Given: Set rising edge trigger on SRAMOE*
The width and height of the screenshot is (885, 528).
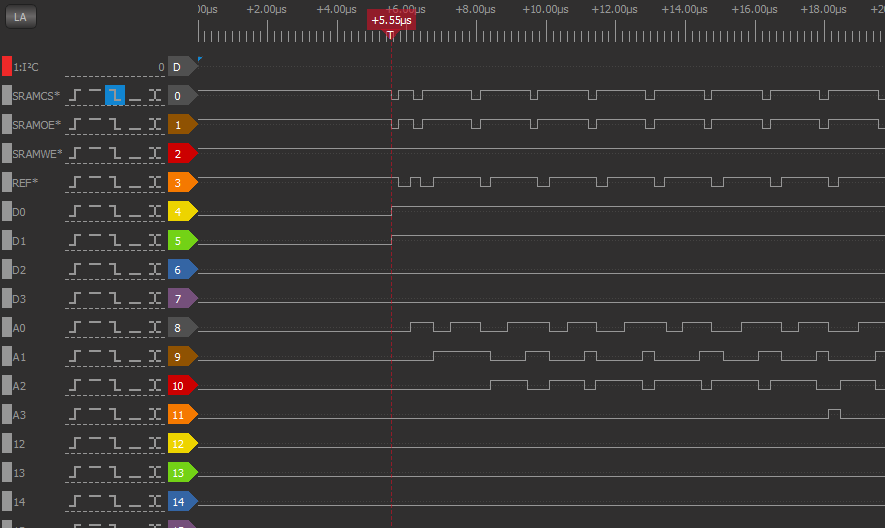Looking at the screenshot, I should coord(75,125).
